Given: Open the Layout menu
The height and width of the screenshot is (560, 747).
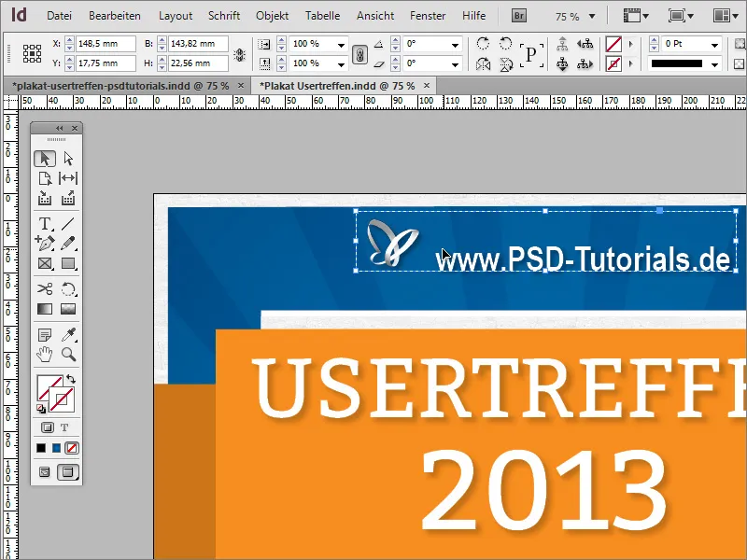Looking at the screenshot, I should click(176, 16).
